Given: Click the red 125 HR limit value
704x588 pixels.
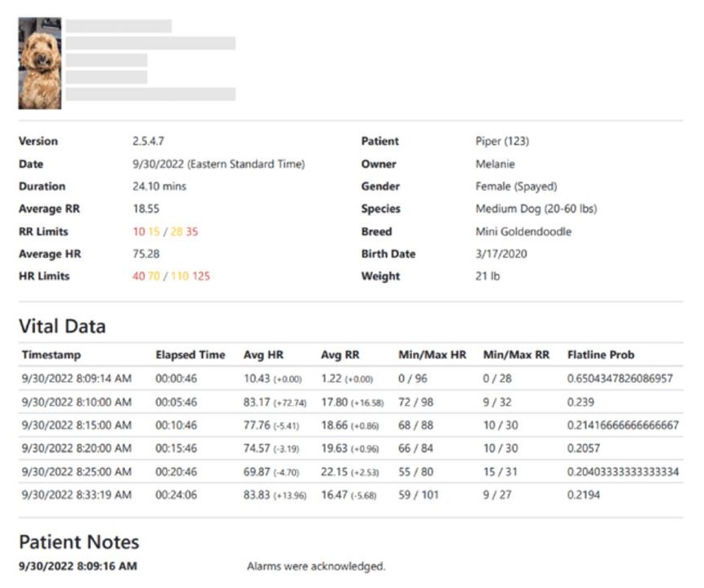Looking at the screenshot, I should [201, 276].
